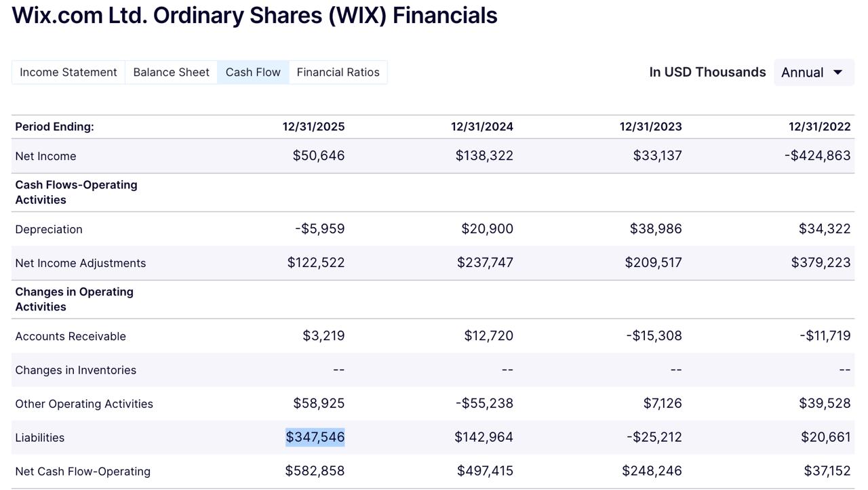Image resolution: width=868 pixels, height=490 pixels.
Task: Click the highlighted Liabilities value $347,546
Action: tap(315, 438)
